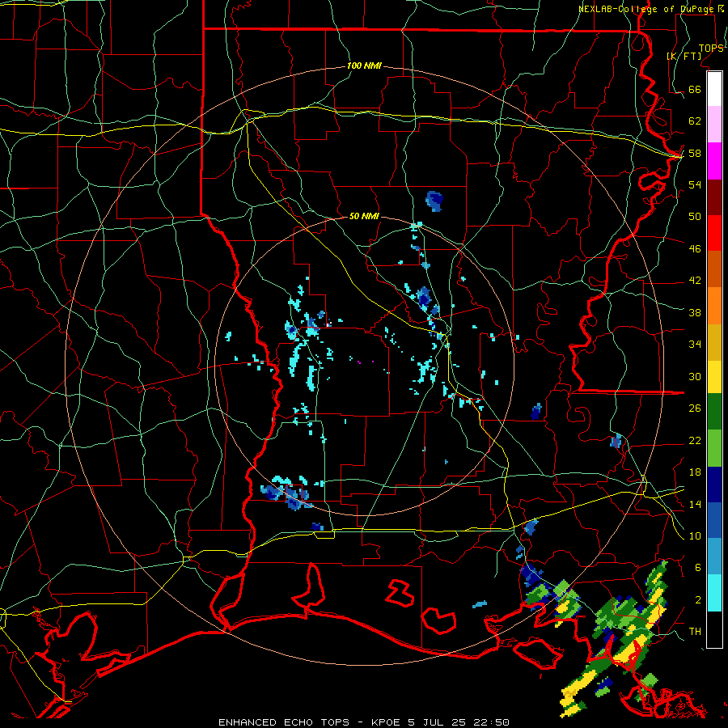Click the yellow legend swatch
This screenshot has height=728, width=728.
click(714, 376)
